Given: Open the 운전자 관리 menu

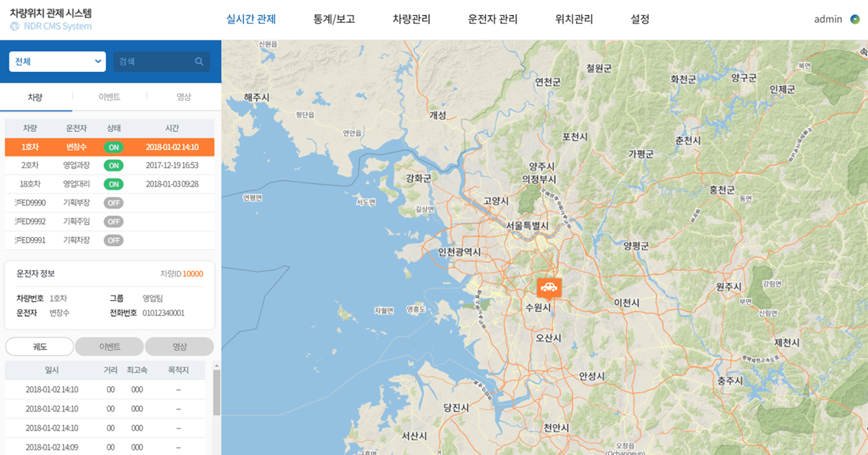Looking at the screenshot, I should tap(492, 20).
